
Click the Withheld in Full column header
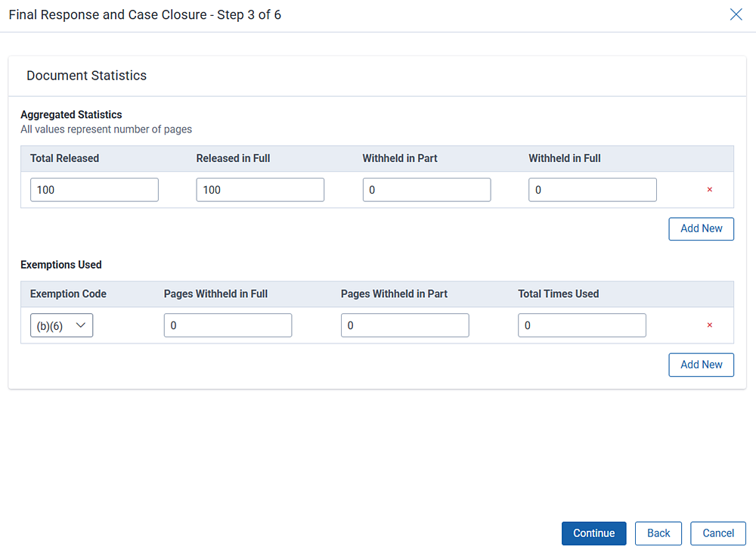(565, 158)
